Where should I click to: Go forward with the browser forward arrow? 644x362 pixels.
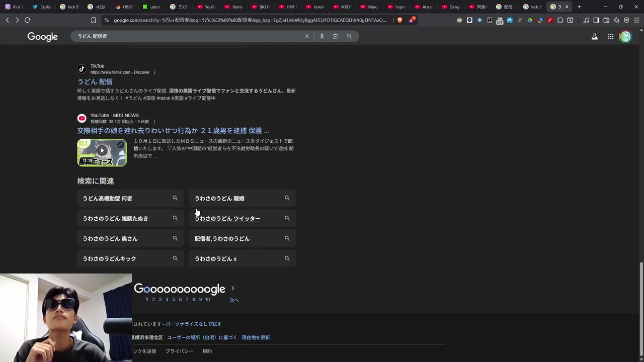tap(17, 20)
